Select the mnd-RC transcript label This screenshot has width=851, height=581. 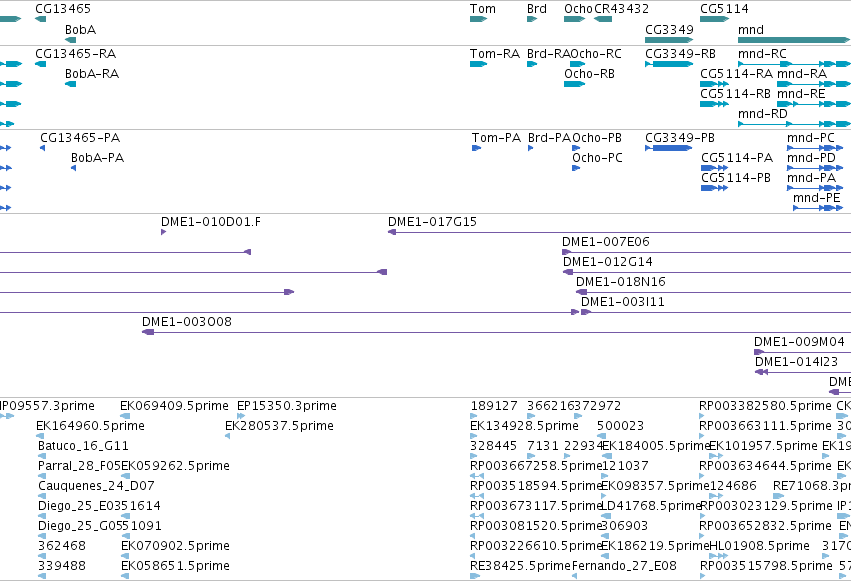[762, 54]
